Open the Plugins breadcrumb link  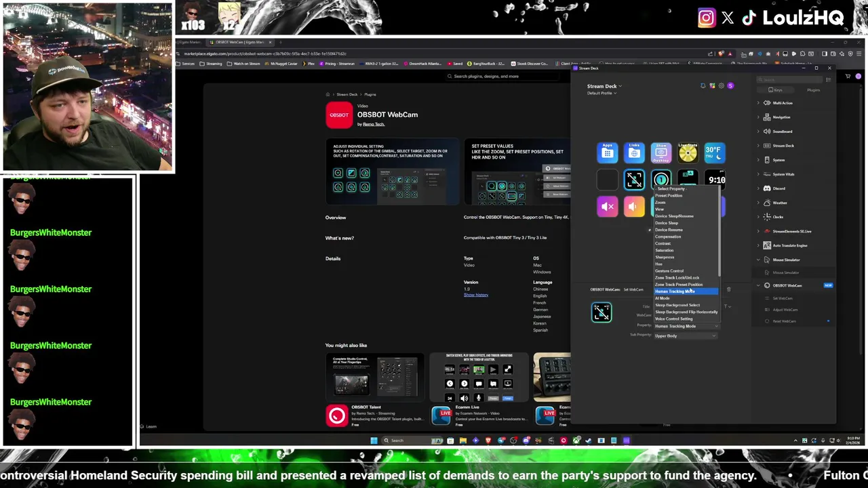[370, 94]
